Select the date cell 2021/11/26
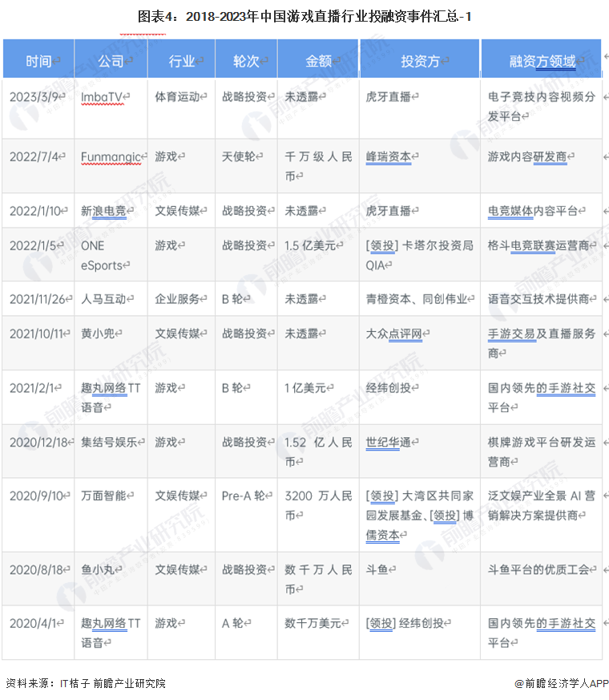Image resolution: width=609 pixels, height=700 pixels. 38,298
